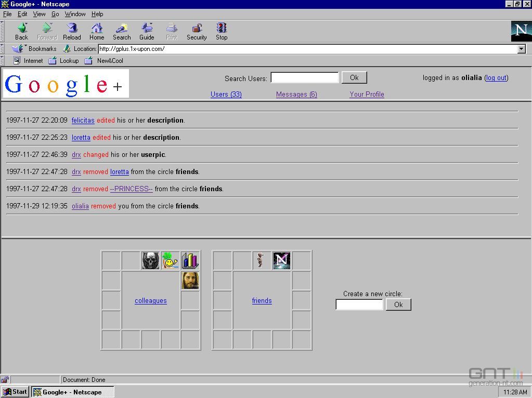The width and height of the screenshot is (532, 398).
Task: Click Ok under Create a new circle
Action: tap(398, 304)
